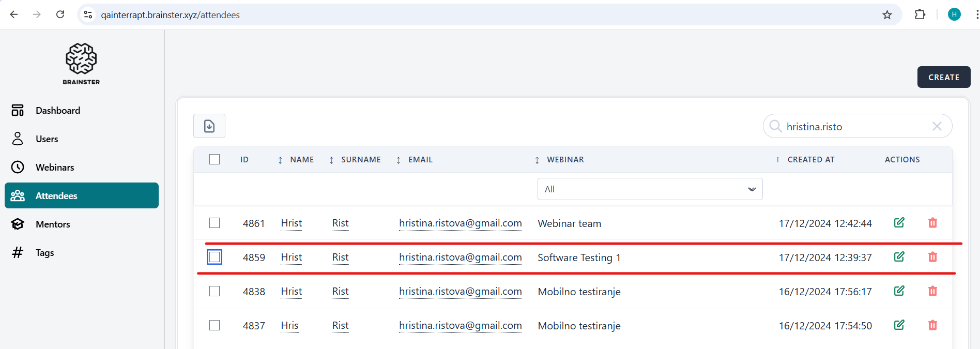Open Webinars from the sidebar
The image size is (980, 349).
point(55,168)
